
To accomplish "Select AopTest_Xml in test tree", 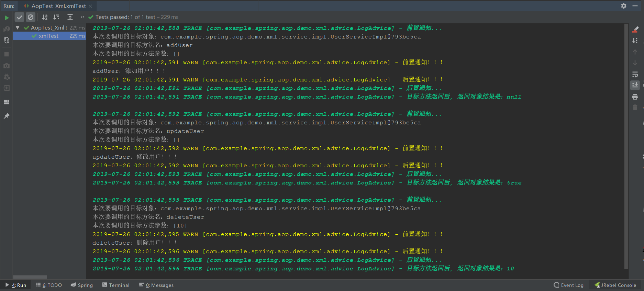I will point(47,27).
